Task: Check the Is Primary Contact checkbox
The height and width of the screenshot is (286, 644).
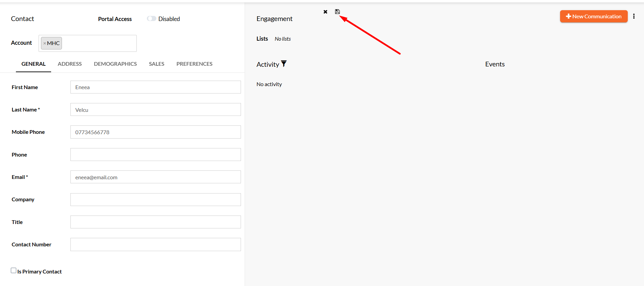Action: [14, 270]
